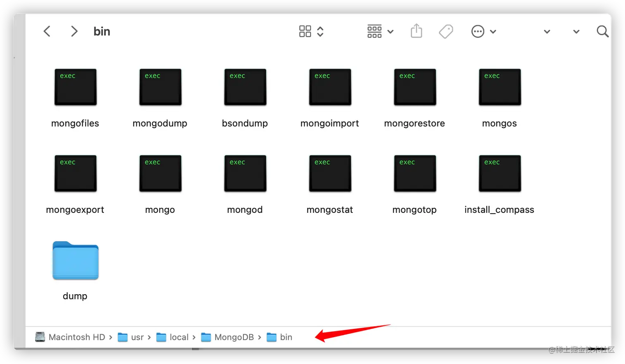Screen dimensions: 625x364
Task: Go back with the left chevron button
Action: click(x=47, y=31)
